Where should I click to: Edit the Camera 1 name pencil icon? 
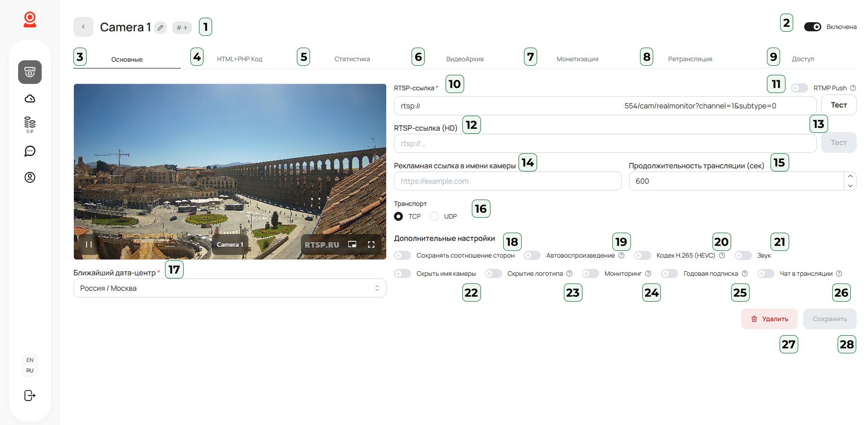click(160, 28)
